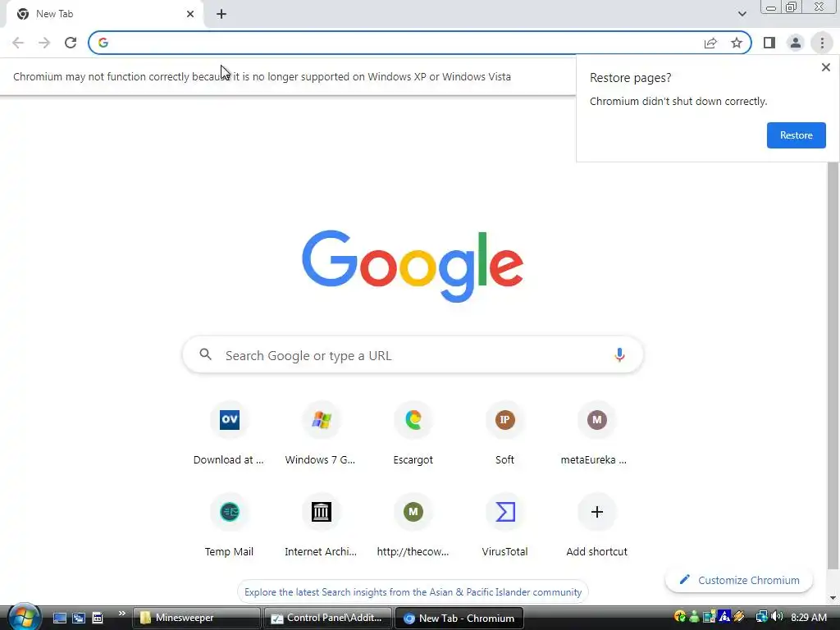Open the side panel
The height and width of the screenshot is (630, 840).
point(769,43)
